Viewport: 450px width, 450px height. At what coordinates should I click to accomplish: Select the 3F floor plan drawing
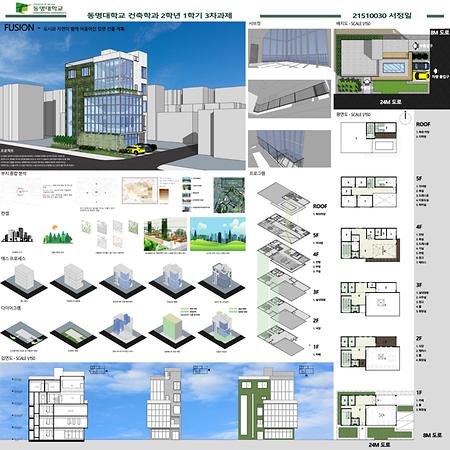(370, 299)
